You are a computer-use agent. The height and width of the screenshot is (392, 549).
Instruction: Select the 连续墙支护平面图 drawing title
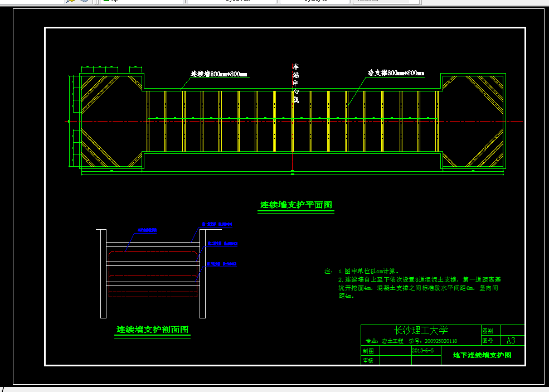coord(296,205)
